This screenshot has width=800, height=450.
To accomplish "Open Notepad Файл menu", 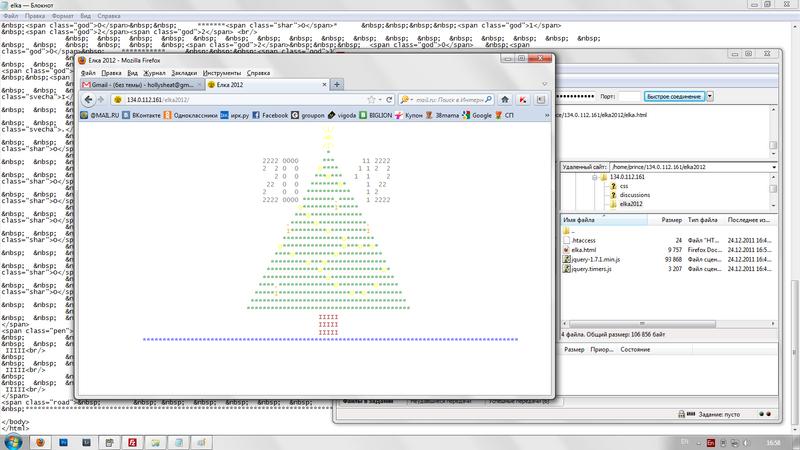I will coord(11,16).
